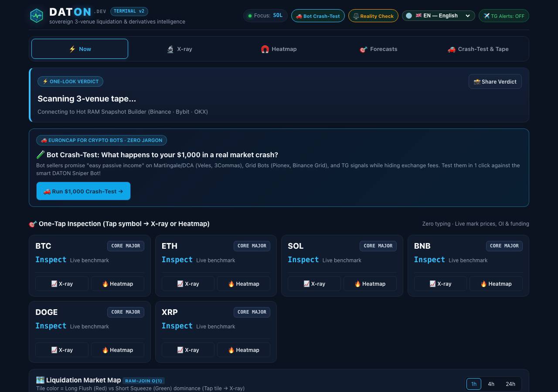
Task: Click Inspect on the DOGE card
Action: click(51, 326)
